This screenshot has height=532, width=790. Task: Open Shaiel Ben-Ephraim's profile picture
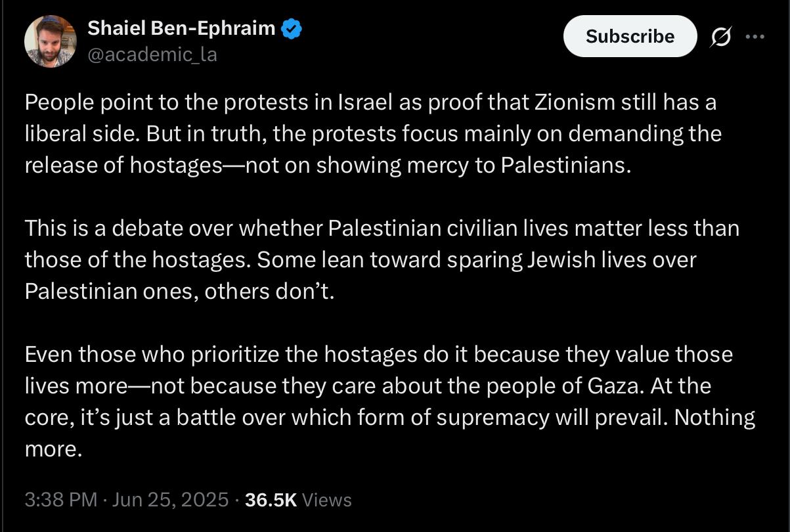point(51,41)
